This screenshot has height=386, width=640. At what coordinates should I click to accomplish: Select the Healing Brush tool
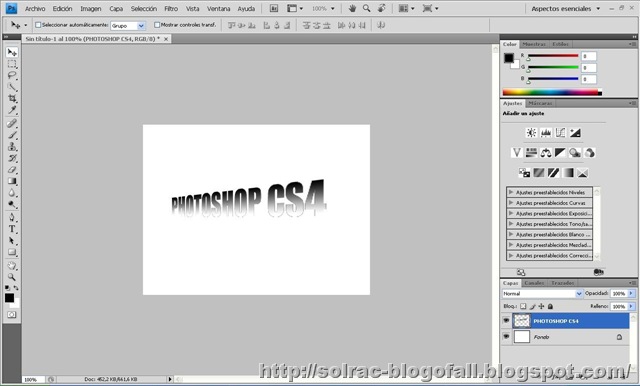(12, 123)
